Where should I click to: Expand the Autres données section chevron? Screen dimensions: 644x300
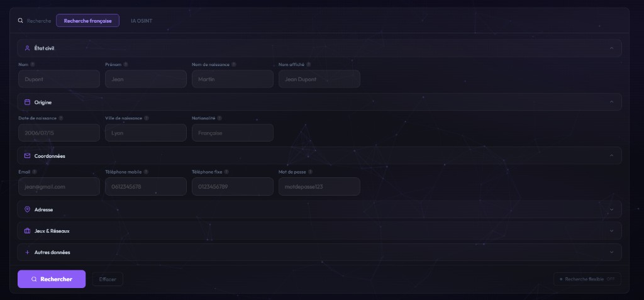click(611, 252)
